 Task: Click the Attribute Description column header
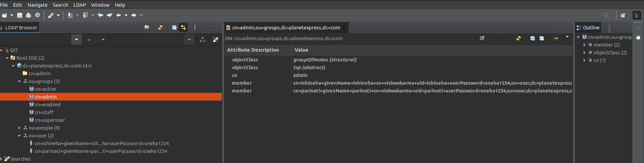coord(253,50)
